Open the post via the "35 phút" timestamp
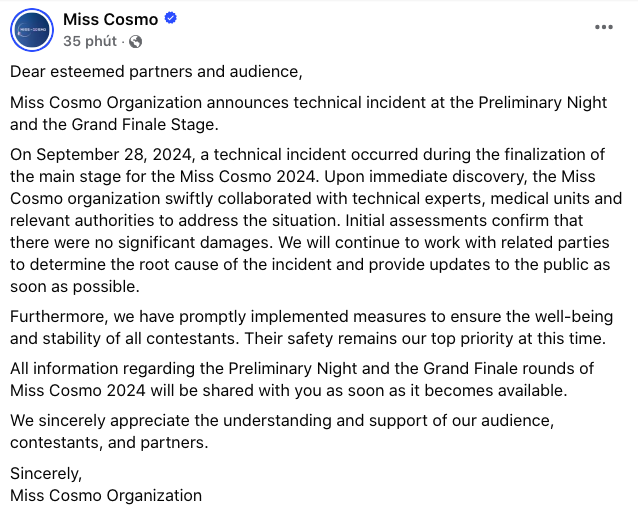 coord(90,41)
